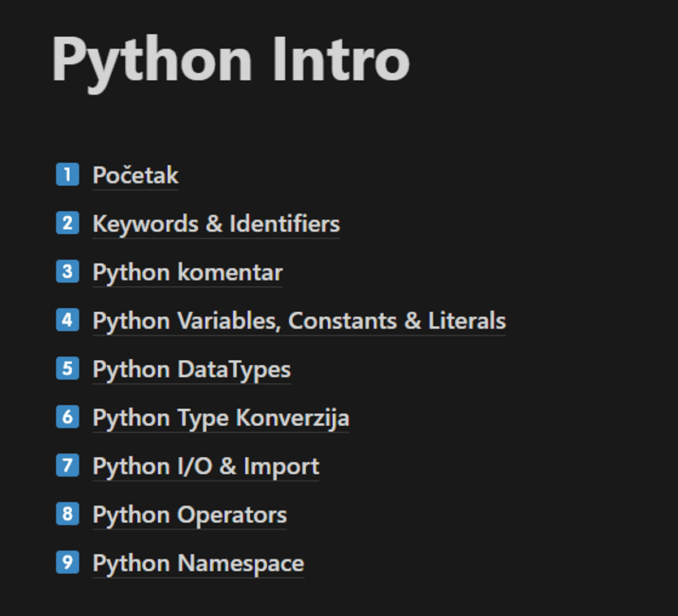Click the number 3 icon beside Python komentar

tap(67, 272)
